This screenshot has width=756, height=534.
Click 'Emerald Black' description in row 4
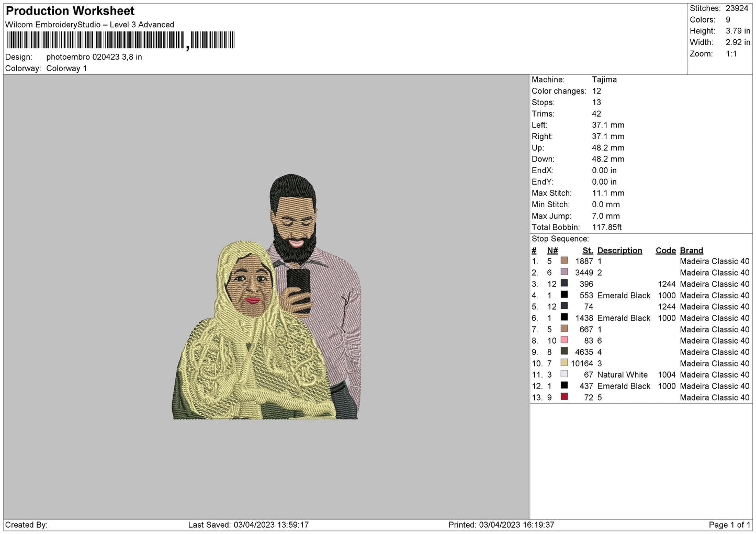[x=624, y=296]
